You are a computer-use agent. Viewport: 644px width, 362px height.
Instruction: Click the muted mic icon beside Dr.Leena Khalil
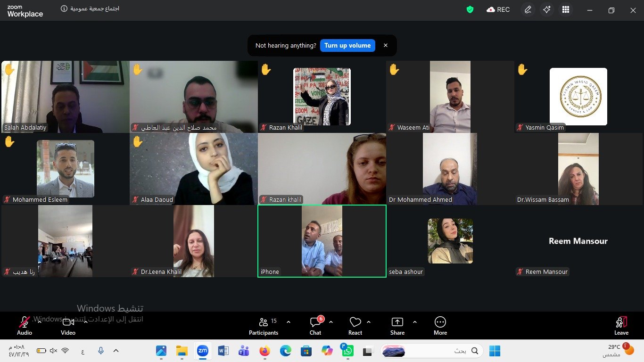[x=136, y=272]
